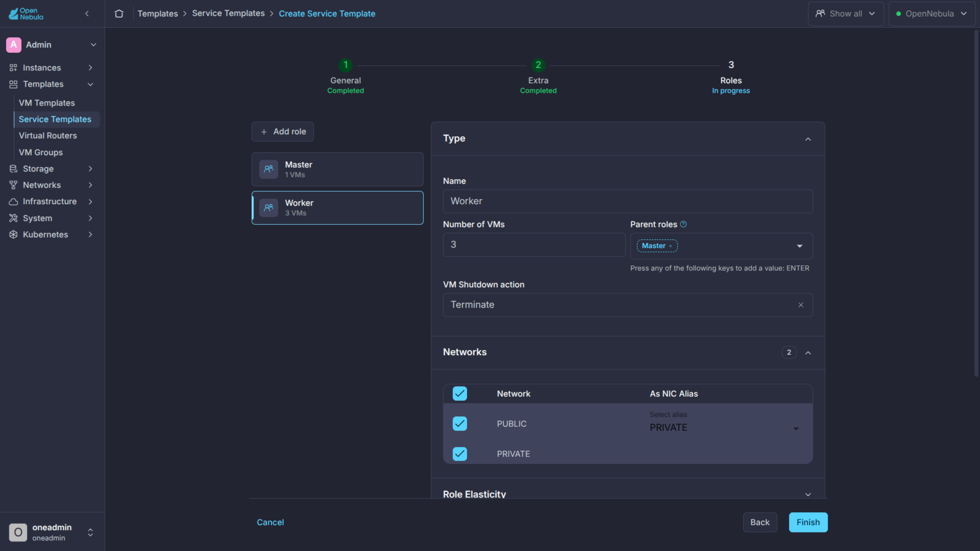Open Virtual Routers in sidebar
This screenshot has width=980, height=551.
click(x=48, y=136)
